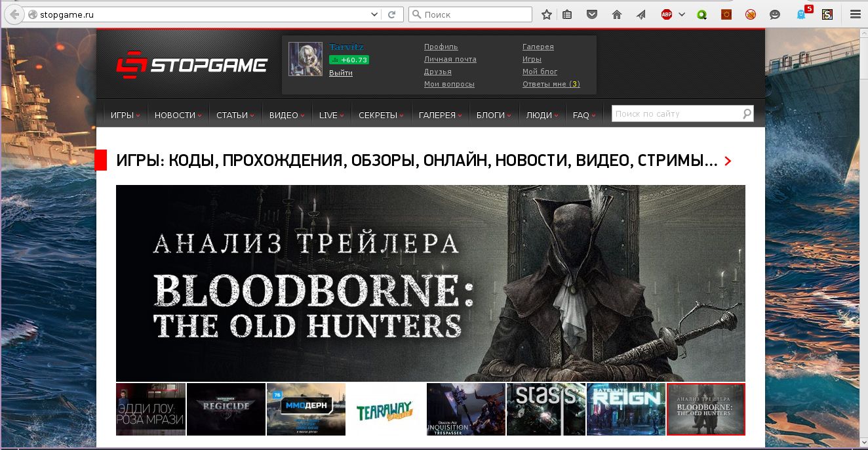
Task: Open the Adblock Plus dropdown arrow
Action: pyautogui.click(x=682, y=14)
